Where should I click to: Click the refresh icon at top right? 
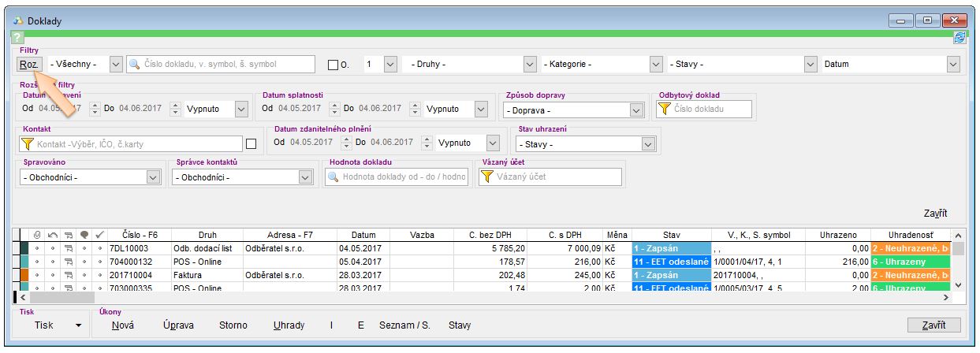click(960, 37)
